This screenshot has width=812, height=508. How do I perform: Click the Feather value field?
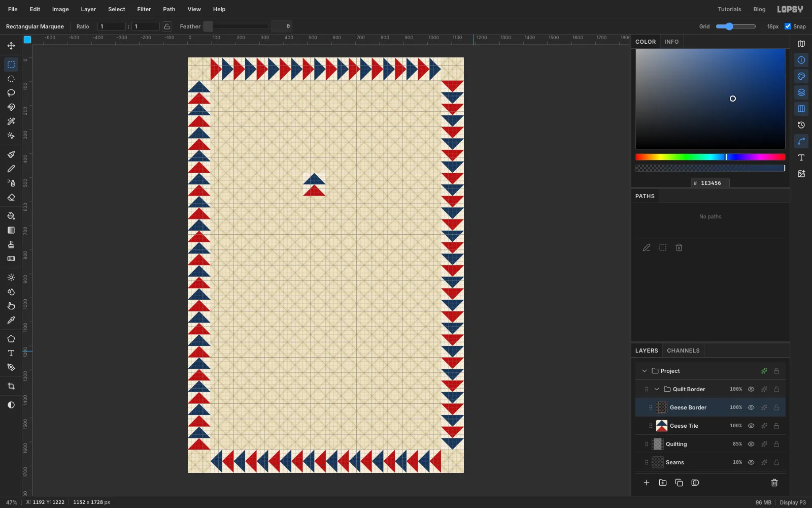(x=282, y=26)
